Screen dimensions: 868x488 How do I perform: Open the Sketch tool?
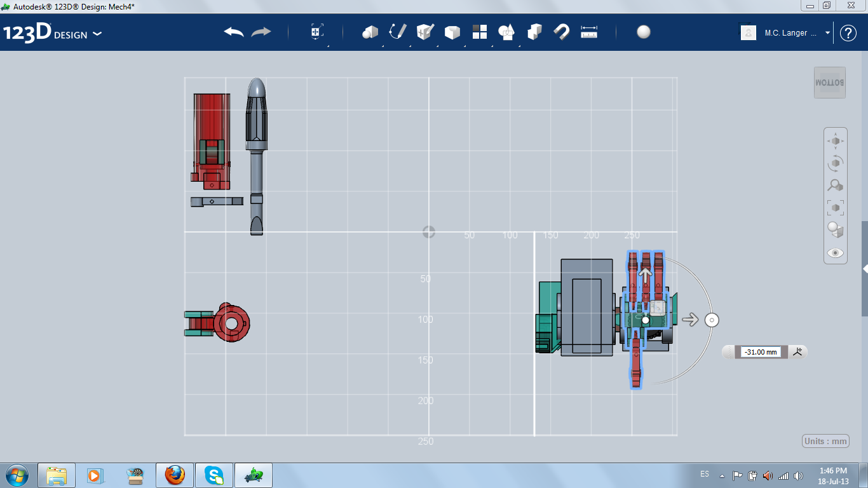pyautogui.click(x=398, y=32)
